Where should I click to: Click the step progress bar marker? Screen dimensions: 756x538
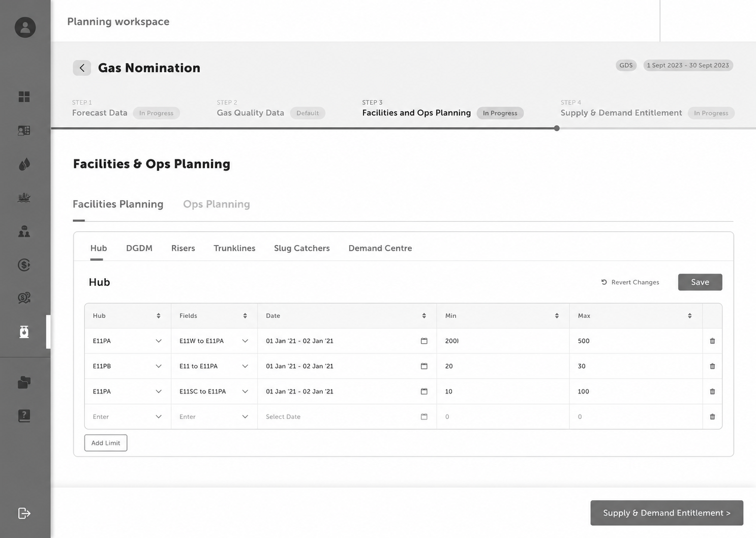click(x=557, y=128)
